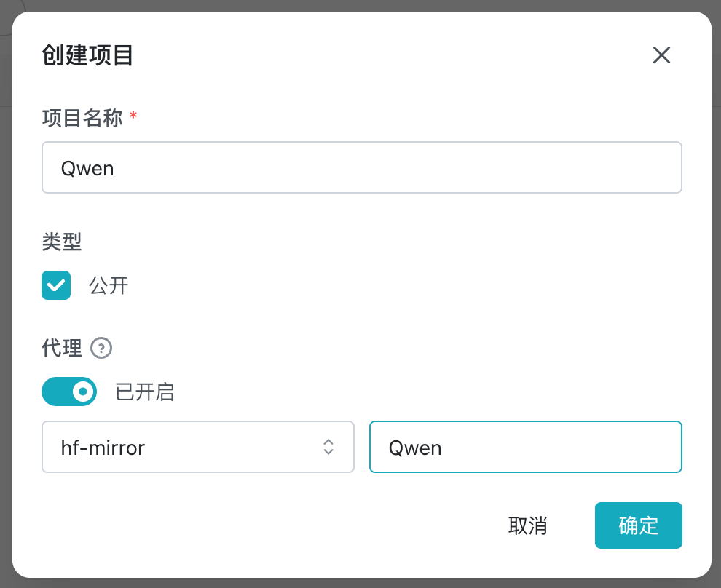Click the white knob of the proxy switch

point(83,392)
